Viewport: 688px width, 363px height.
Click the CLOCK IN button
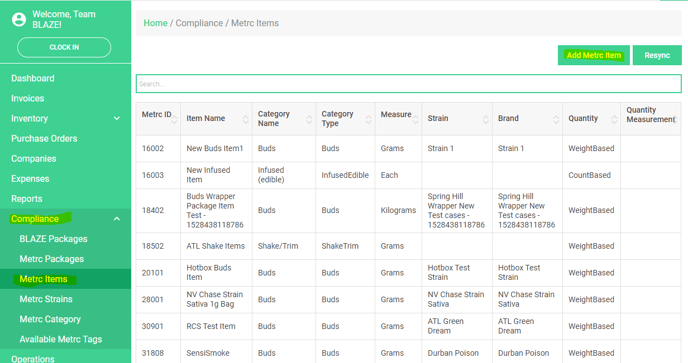coord(64,47)
